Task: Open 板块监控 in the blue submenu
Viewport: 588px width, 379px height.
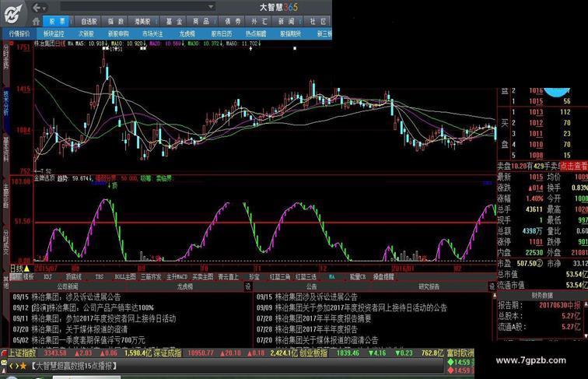Action: [x=54, y=33]
